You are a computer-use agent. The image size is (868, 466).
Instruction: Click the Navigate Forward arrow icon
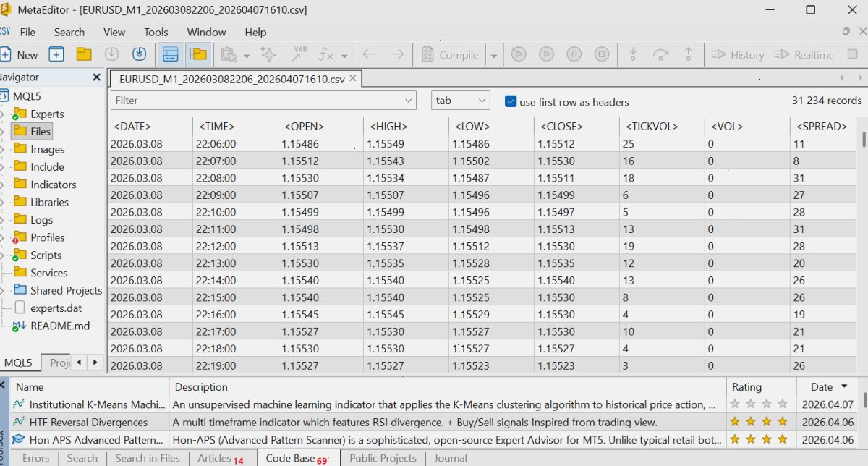pyautogui.click(x=396, y=54)
